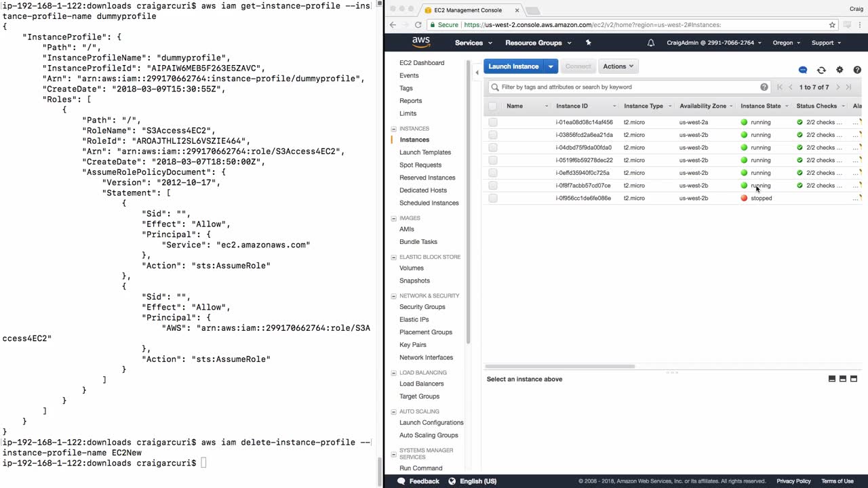Click the Feedback link in the footer
The height and width of the screenshot is (488, 868).
pyautogui.click(x=424, y=481)
